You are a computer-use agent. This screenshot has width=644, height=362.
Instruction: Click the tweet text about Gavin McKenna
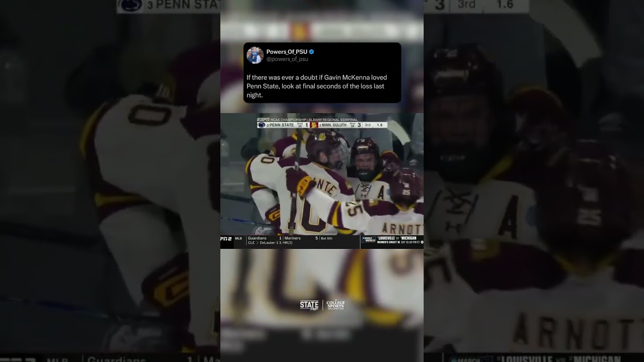click(316, 86)
